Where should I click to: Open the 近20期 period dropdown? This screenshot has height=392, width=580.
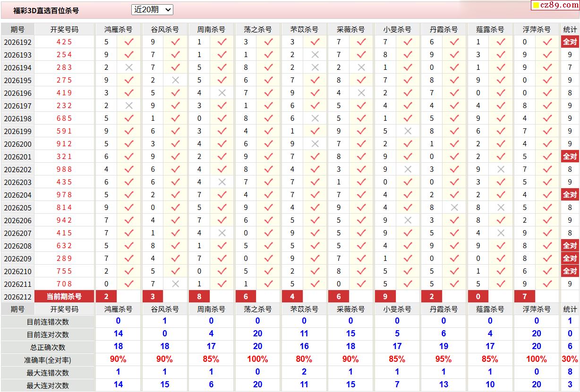point(152,9)
